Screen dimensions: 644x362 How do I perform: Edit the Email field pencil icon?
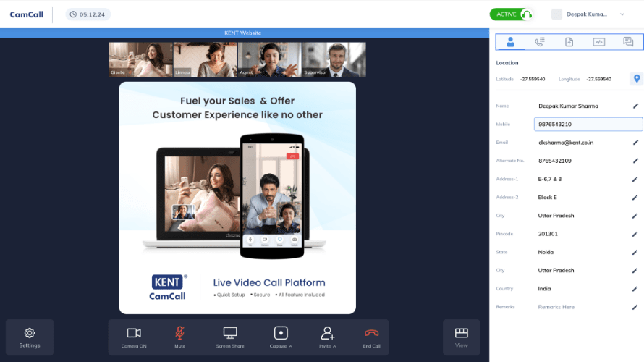click(635, 143)
